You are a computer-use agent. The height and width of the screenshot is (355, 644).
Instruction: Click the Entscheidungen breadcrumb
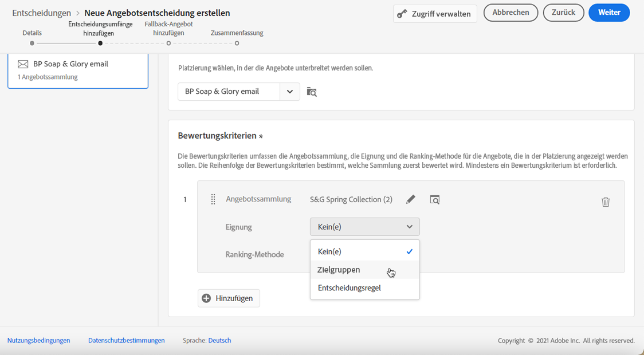[x=42, y=13]
